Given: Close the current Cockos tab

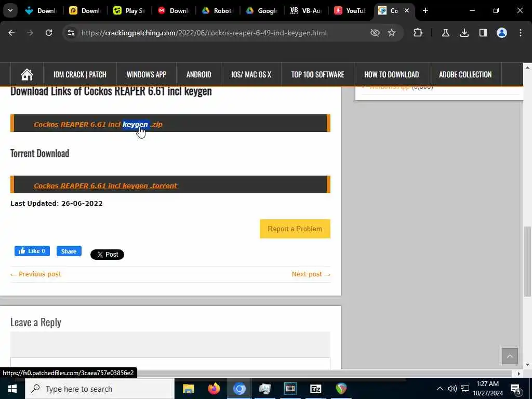Looking at the screenshot, I should click(x=406, y=10).
